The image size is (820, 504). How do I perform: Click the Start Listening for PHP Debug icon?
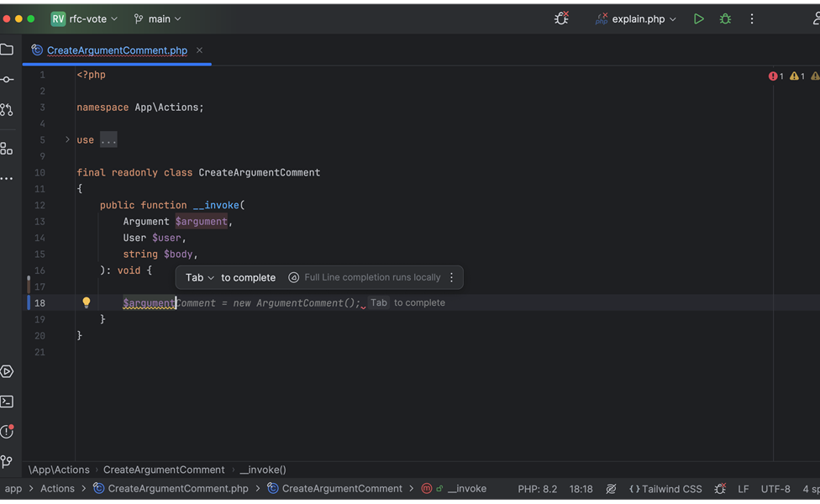(x=562, y=18)
